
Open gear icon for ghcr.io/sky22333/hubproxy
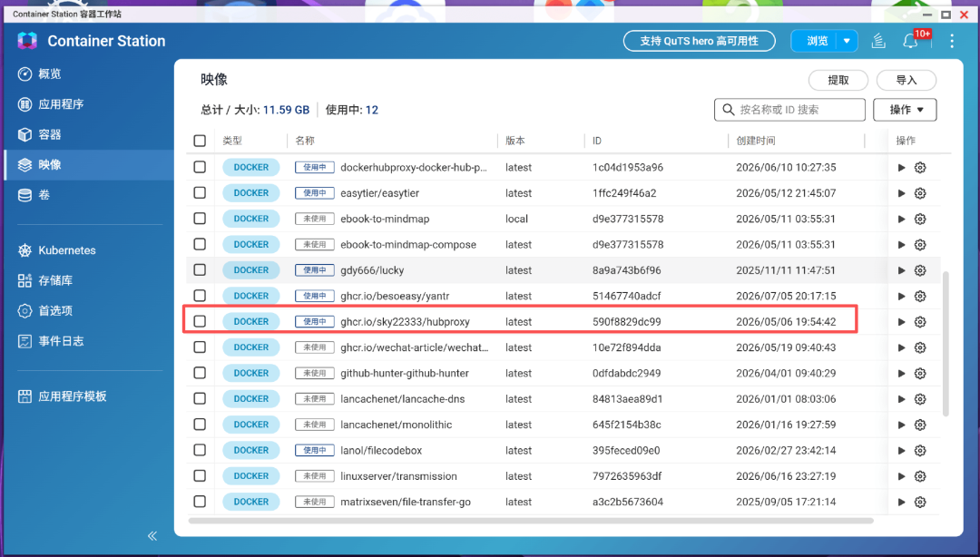920,321
